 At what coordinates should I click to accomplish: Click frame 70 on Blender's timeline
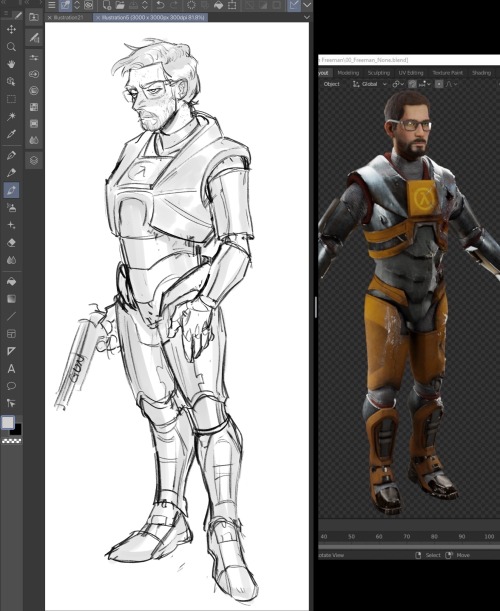pyautogui.click(x=406, y=537)
